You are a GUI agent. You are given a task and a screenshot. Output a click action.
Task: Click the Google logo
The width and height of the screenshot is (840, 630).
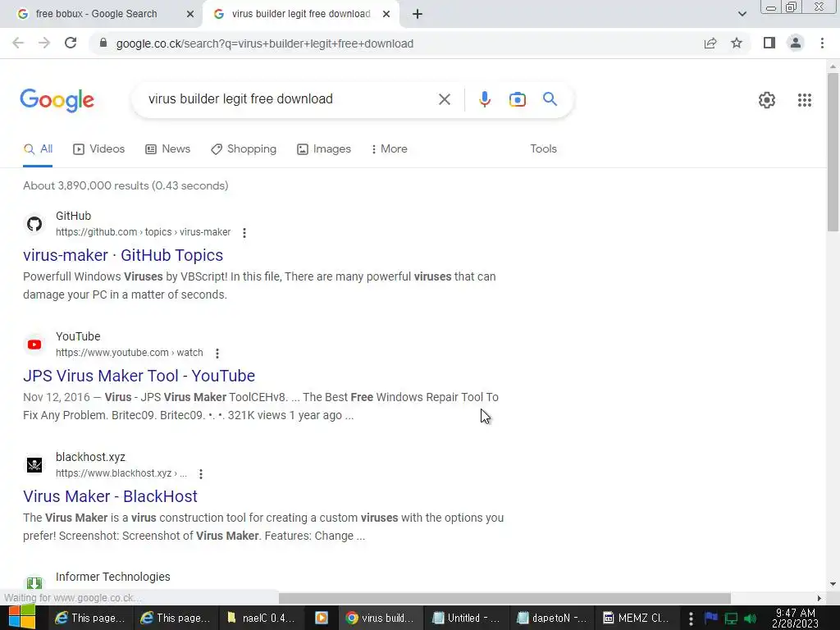(57, 100)
